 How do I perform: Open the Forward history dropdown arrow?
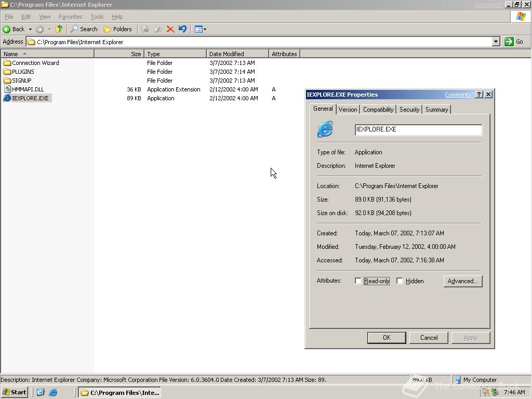49,29
